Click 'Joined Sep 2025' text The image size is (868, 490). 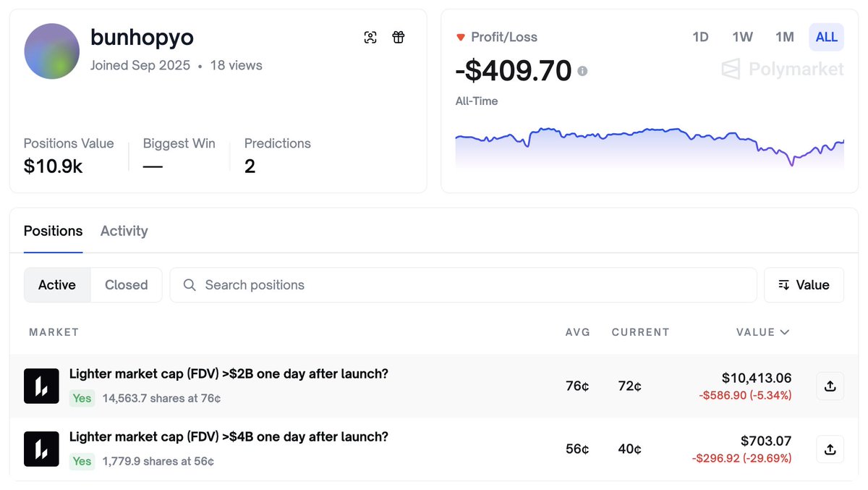coord(140,65)
